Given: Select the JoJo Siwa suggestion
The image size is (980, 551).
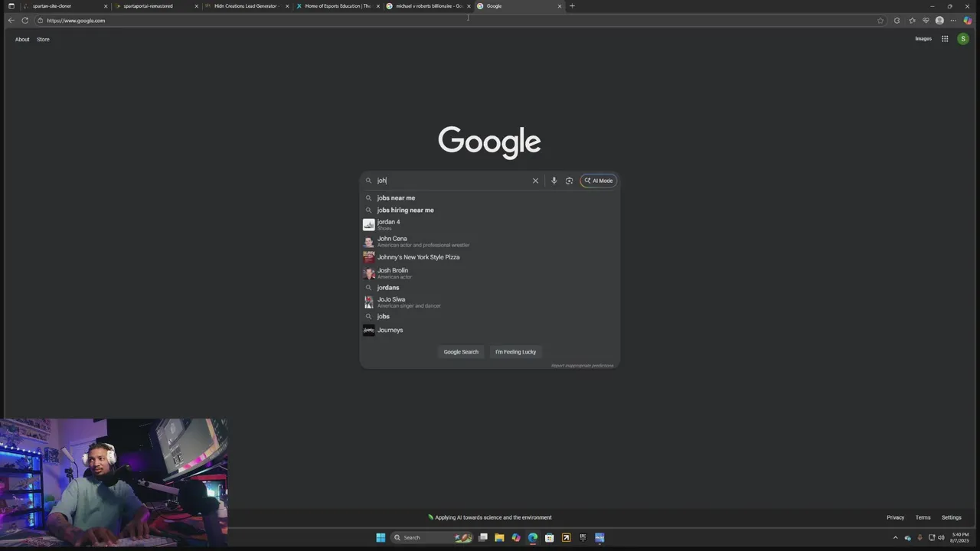Looking at the screenshot, I should tap(489, 302).
